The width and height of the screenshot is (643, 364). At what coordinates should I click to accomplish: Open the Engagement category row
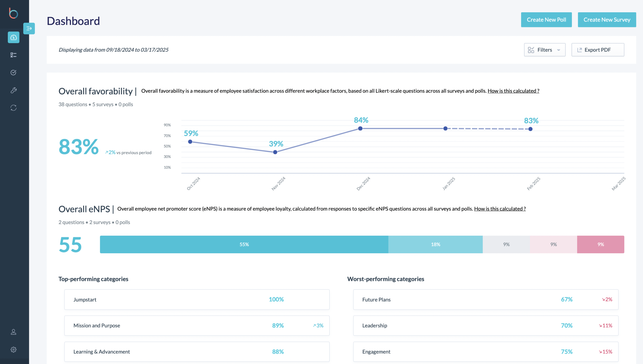(x=486, y=352)
